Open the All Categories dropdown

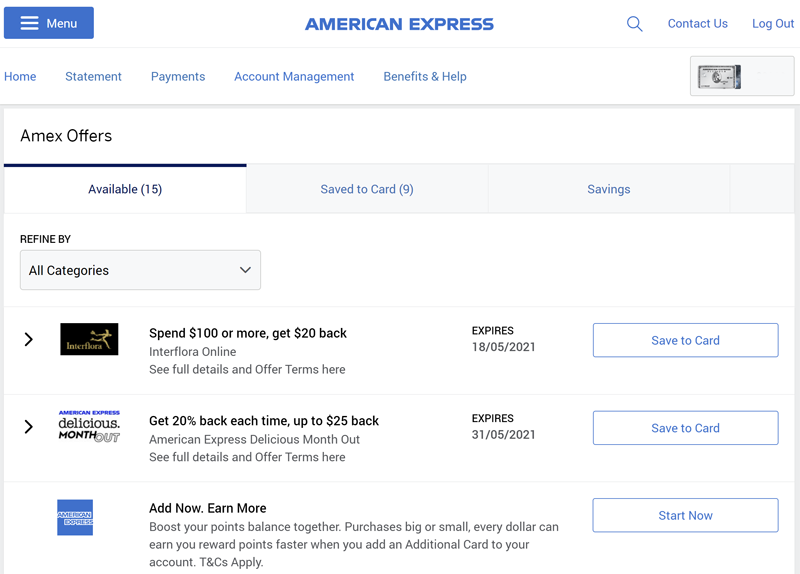point(140,270)
